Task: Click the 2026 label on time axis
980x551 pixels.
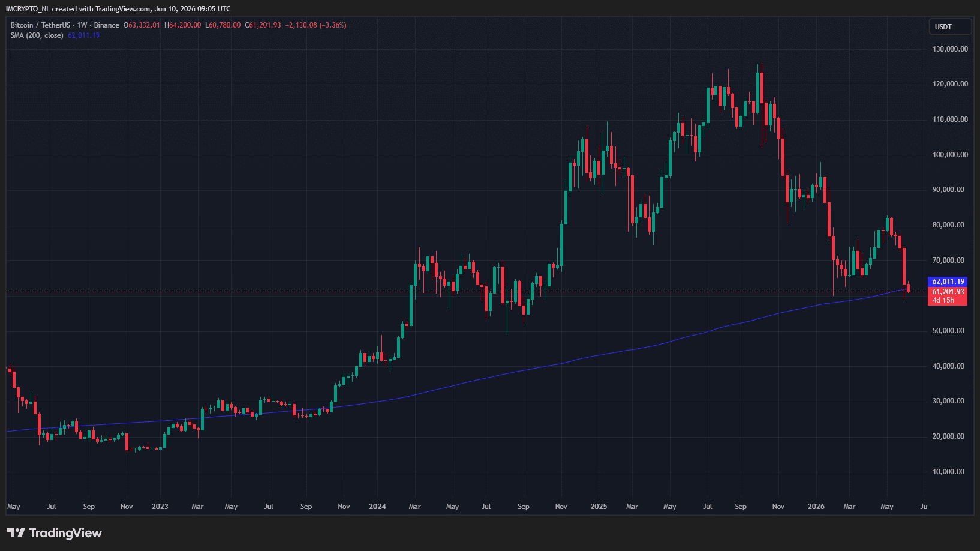Action: point(816,507)
